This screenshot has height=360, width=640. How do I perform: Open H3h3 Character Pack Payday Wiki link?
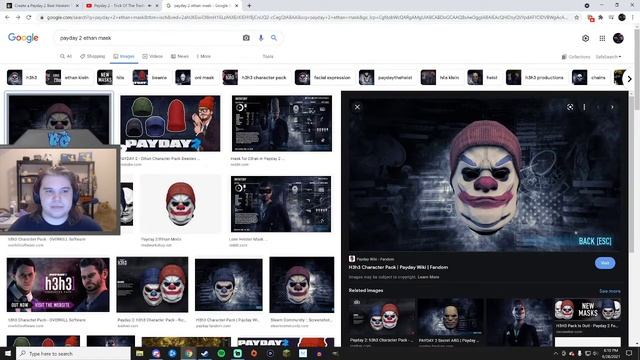coord(398,267)
